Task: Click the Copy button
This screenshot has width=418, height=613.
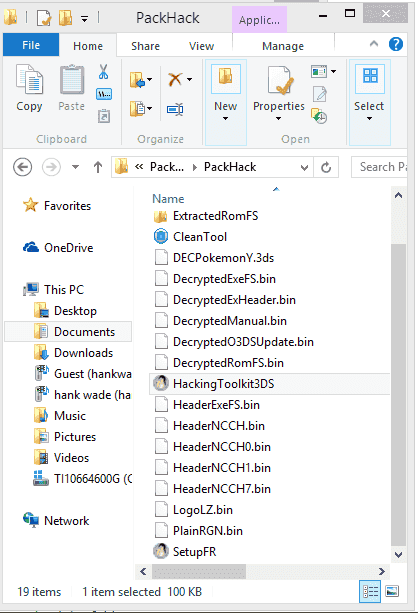Action: coord(29,88)
